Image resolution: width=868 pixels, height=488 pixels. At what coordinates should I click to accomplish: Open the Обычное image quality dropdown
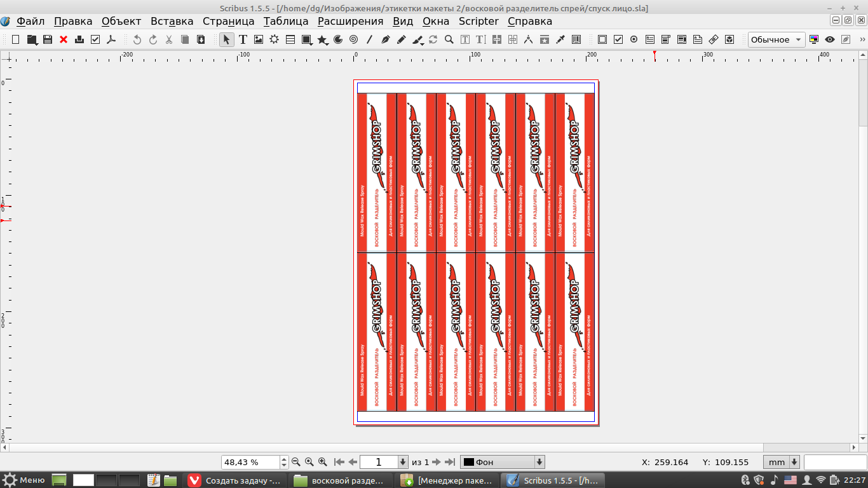point(776,39)
